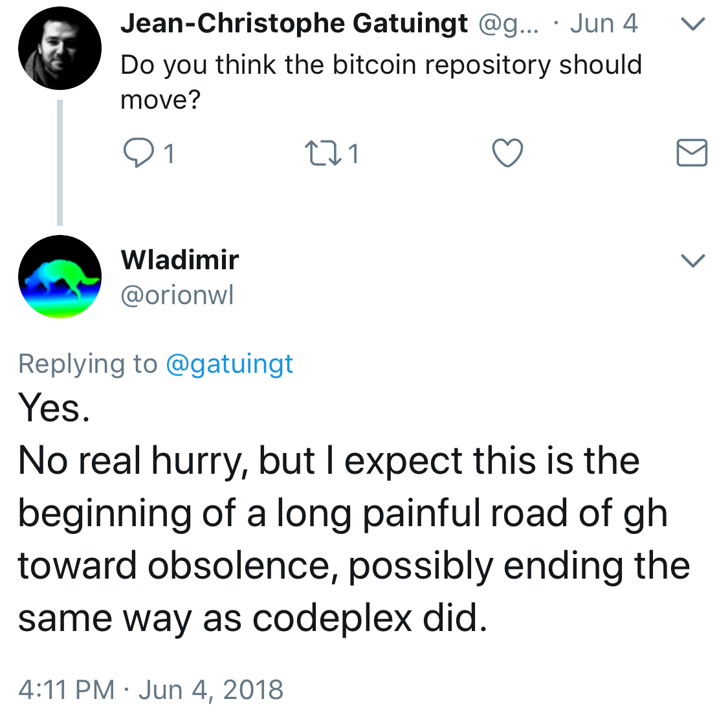Click the reply count number 1
Viewport: 728px width, 721px height.
click(169, 153)
